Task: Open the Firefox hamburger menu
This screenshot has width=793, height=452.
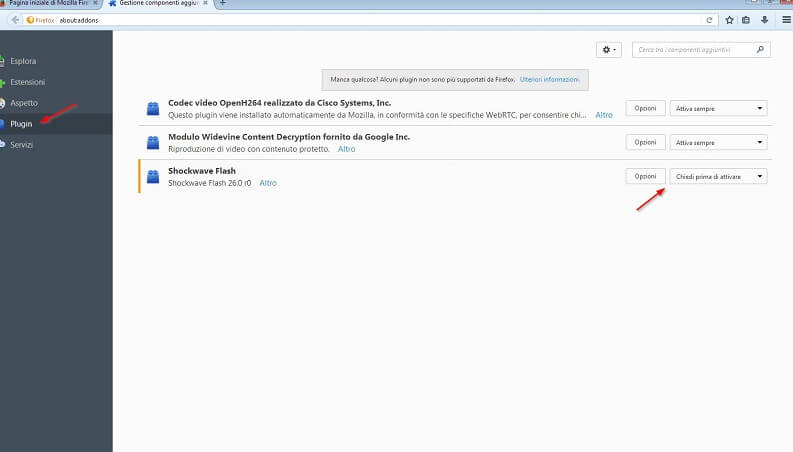Action: [786, 20]
